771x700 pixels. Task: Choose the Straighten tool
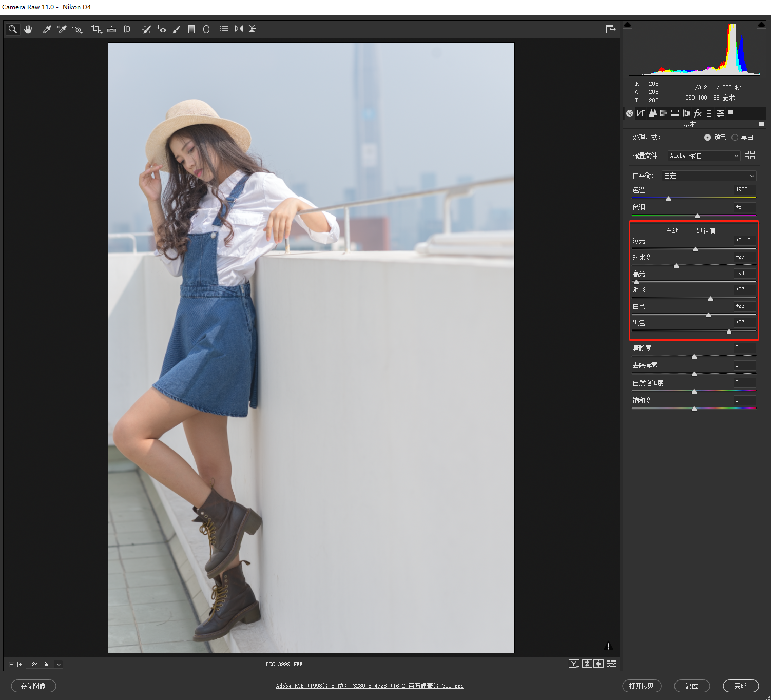point(111,29)
